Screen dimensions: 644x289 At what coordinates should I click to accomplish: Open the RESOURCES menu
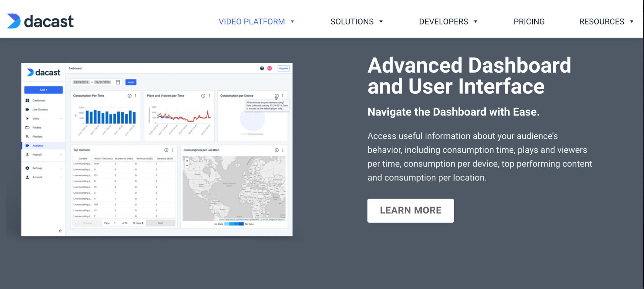601,21
